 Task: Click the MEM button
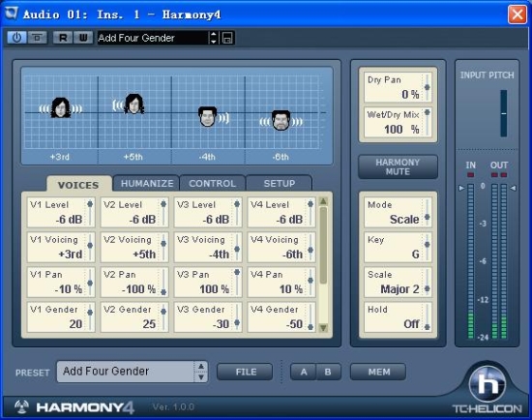point(378,372)
